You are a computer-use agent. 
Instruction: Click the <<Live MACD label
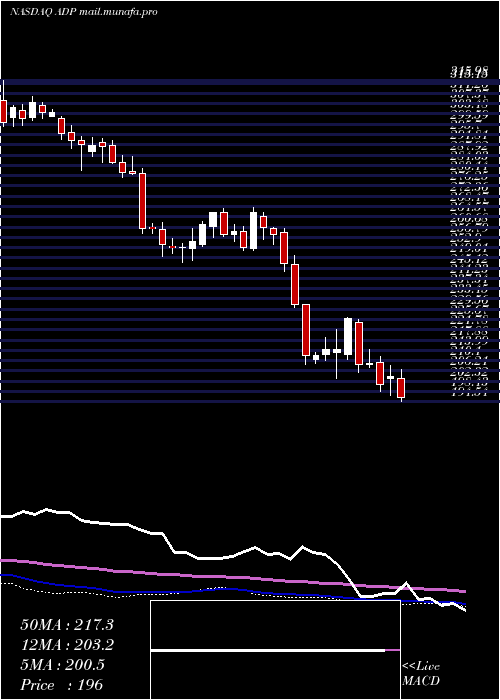421,673
